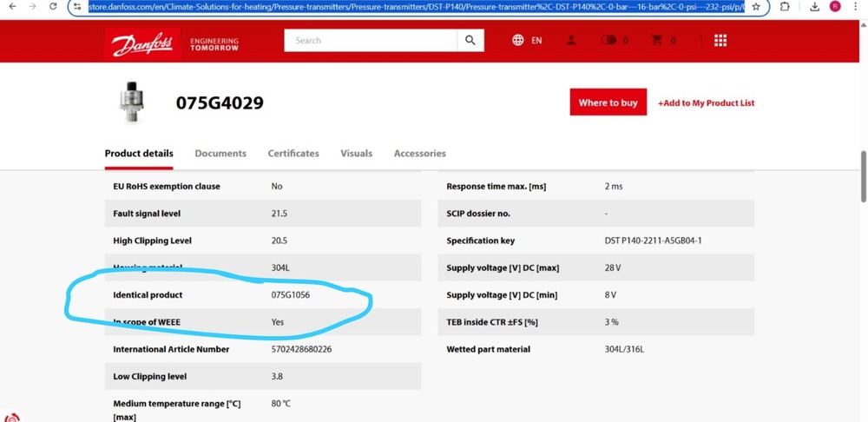Bookmark this page with the star icon
Image resolution: width=868 pixels, height=422 pixels.
pyautogui.click(x=756, y=7)
